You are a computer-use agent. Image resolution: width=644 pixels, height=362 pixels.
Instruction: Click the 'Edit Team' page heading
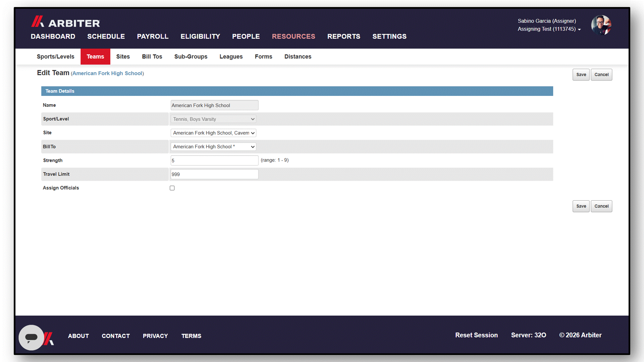[x=53, y=73]
